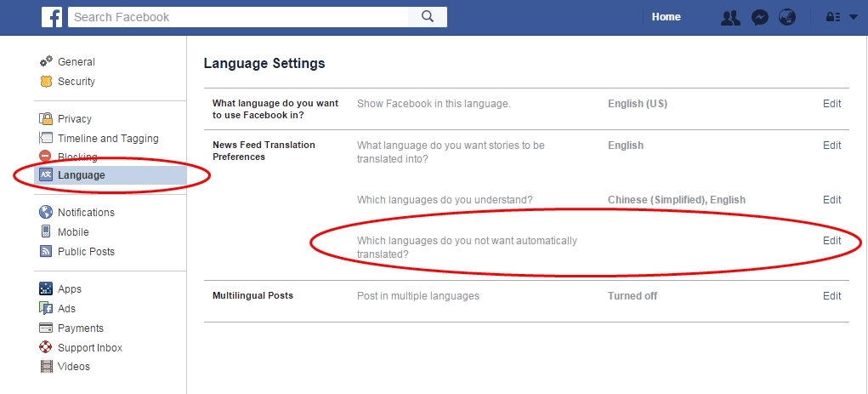Click the search magnifier button
The width and height of the screenshot is (868, 394).
(428, 17)
